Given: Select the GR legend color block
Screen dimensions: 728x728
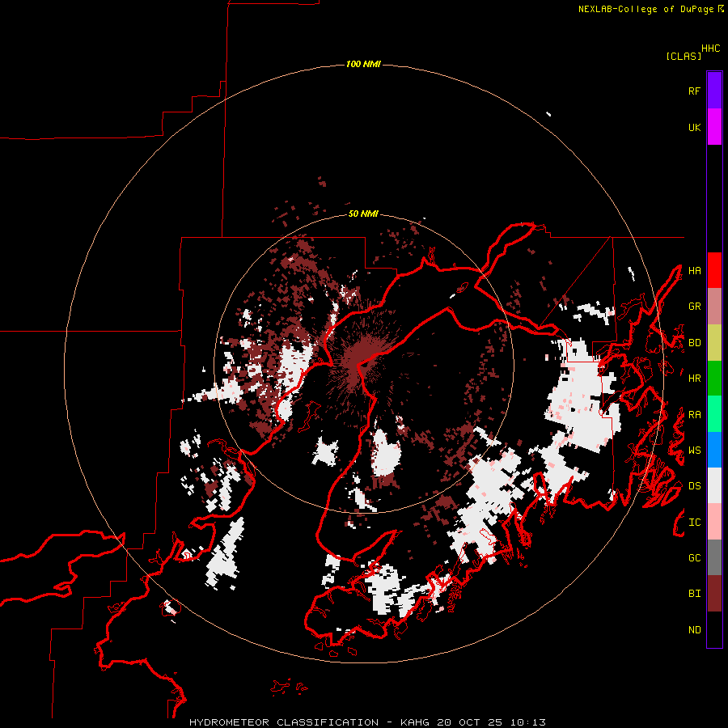Looking at the screenshot, I should (x=714, y=307).
